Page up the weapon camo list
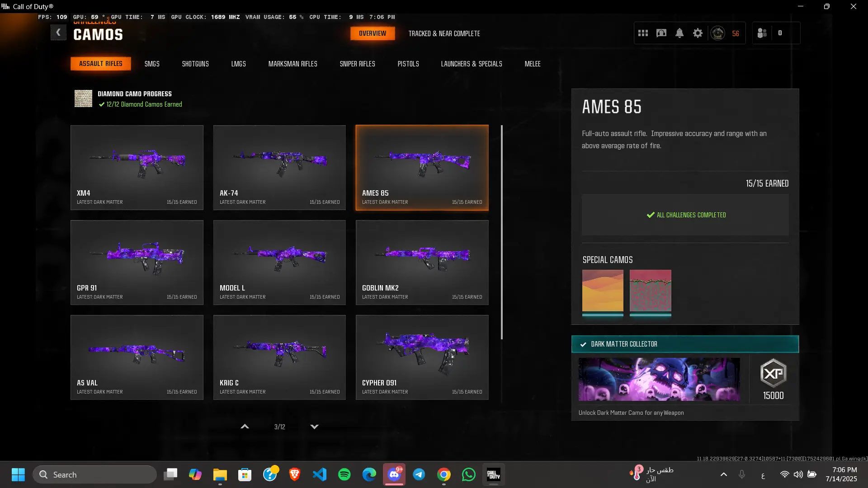This screenshot has height=488, width=868. pos(245,427)
